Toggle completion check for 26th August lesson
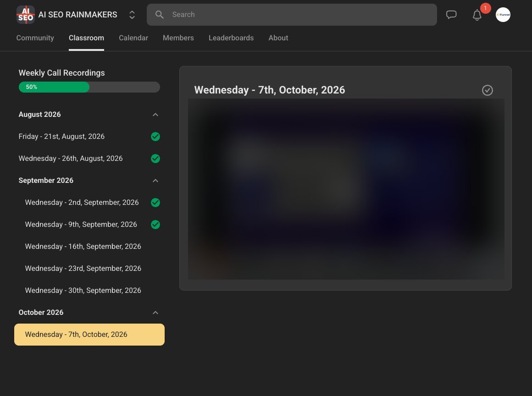Viewport: 532px width, 396px height. [155, 159]
